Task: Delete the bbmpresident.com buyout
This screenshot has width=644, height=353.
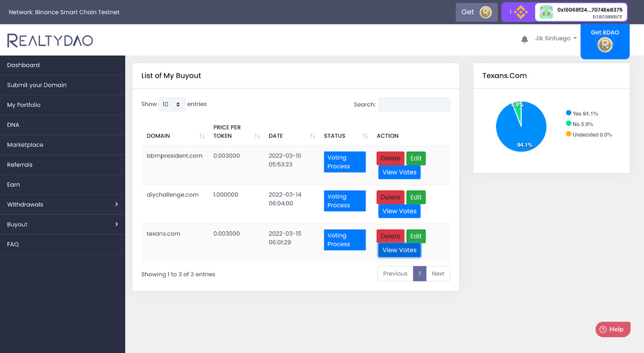Action: [391, 158]
